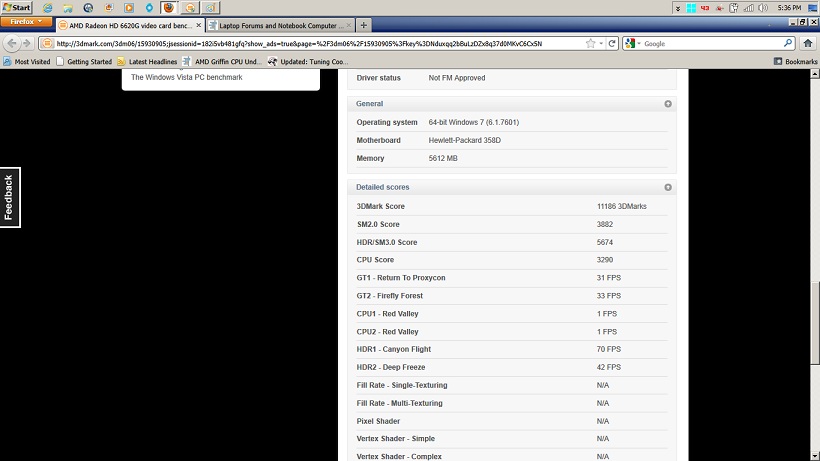Select the 5612 MB memory value

443,158
